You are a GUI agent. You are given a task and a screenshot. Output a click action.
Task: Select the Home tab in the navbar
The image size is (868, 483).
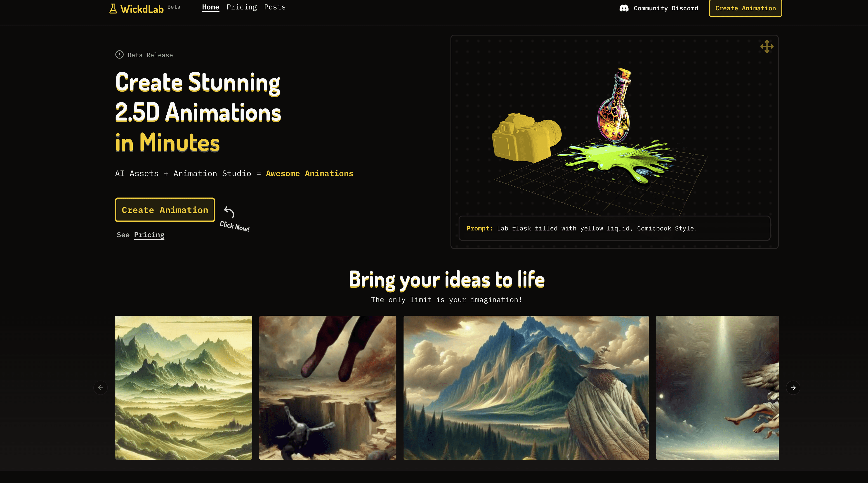210,7
